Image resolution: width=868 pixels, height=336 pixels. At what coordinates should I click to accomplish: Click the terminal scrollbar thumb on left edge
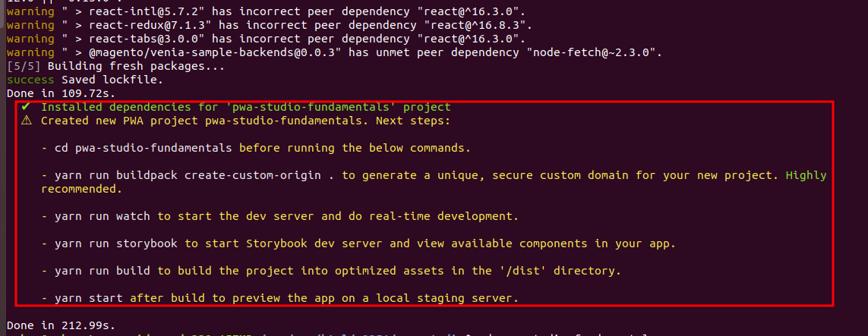2,14
